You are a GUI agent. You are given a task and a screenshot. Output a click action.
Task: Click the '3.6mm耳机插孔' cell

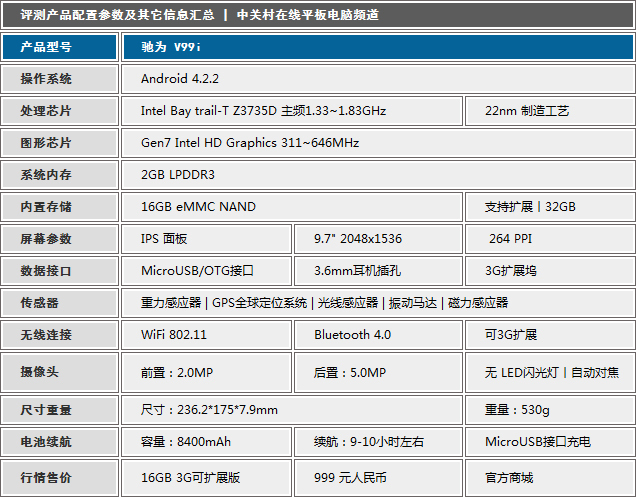click(379, 271)
